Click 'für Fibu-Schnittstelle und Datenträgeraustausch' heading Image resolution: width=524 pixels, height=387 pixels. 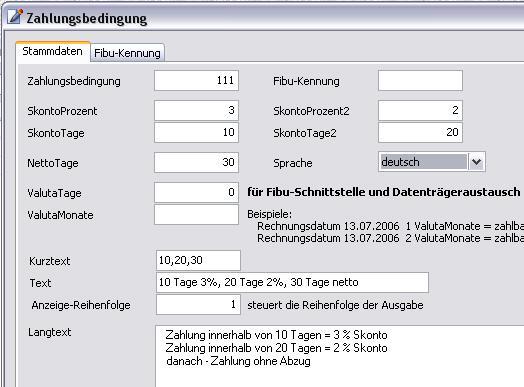point(384,192)
